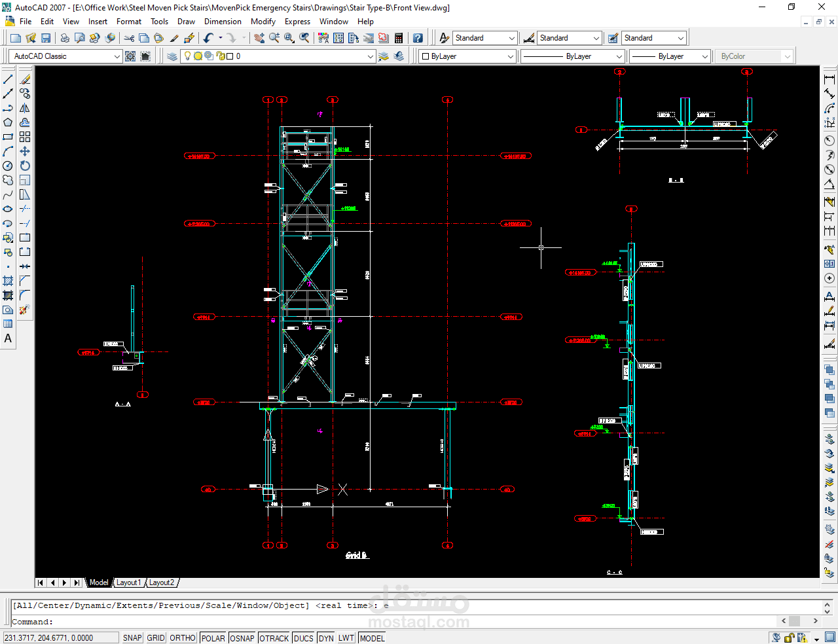Select the Line draw tool
838x644 pixels.
point(8,79)
